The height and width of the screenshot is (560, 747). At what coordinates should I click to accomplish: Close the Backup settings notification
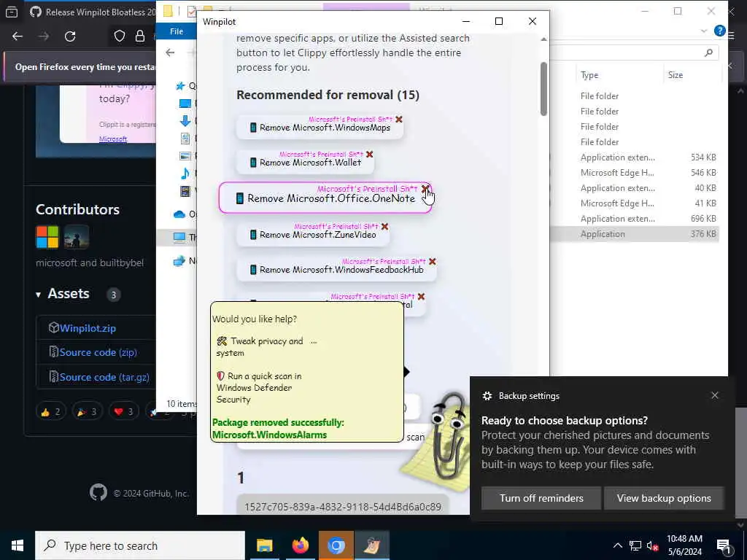pos(715,395)
